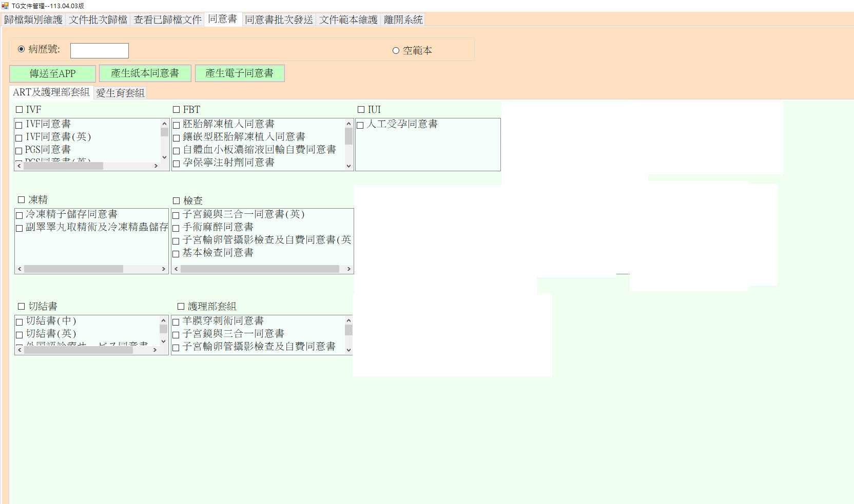
Task: Click 護理部套組 list scroll-down arrow
Action: [x=348, y=350]
